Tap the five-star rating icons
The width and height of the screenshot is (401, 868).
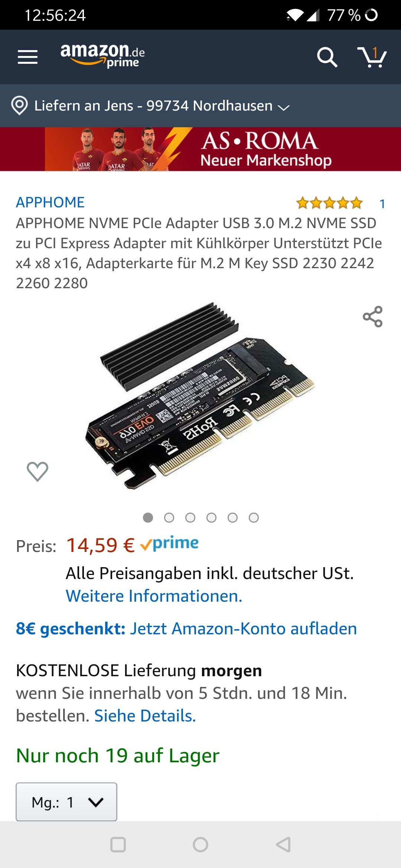click(x=329, y=203)
